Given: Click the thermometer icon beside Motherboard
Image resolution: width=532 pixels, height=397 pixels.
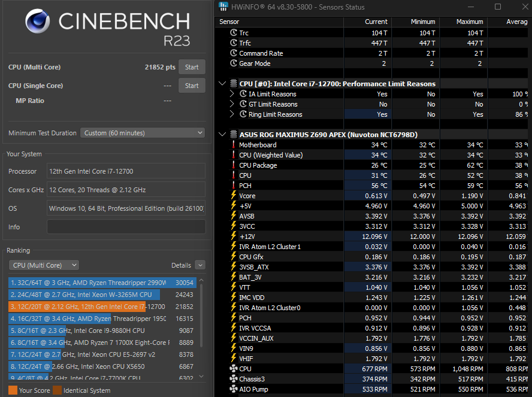Looking at the screenshot, I should click(x=234, y=144).
